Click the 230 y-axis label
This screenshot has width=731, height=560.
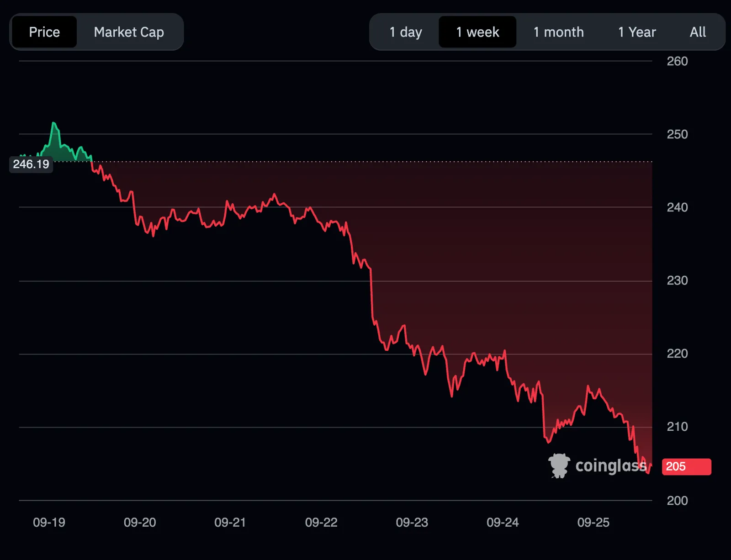[x=677, y=280]
